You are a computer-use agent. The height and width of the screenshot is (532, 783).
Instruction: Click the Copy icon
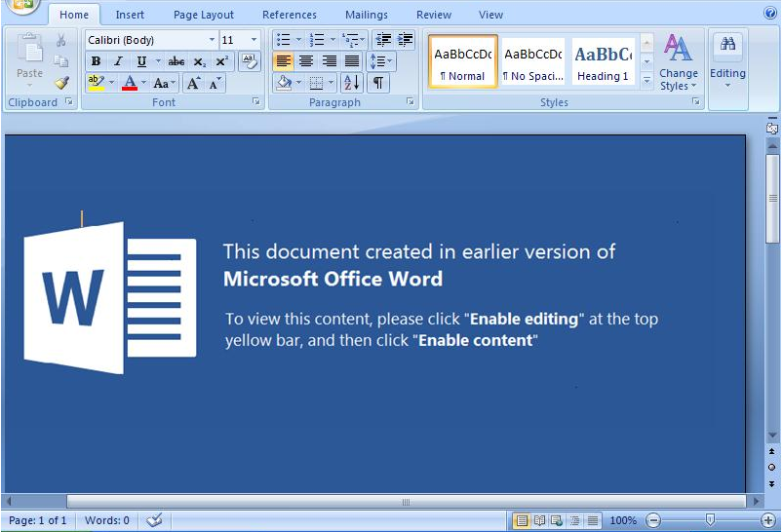[60, 61]
